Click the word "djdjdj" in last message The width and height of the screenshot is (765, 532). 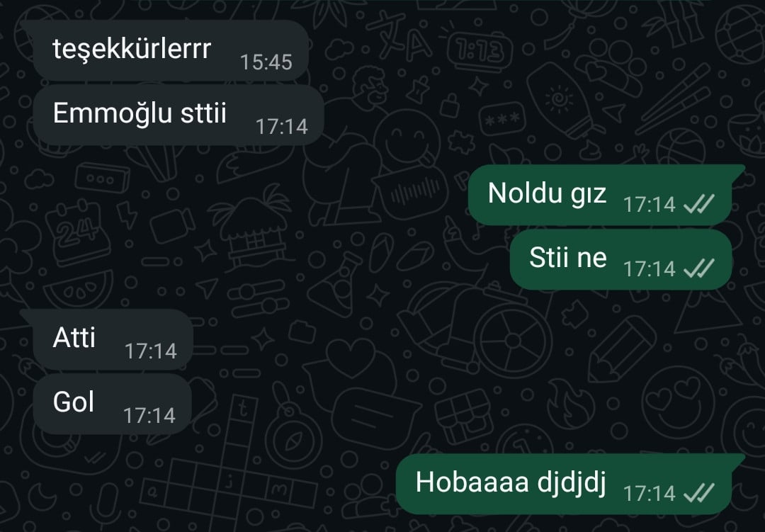572,483
